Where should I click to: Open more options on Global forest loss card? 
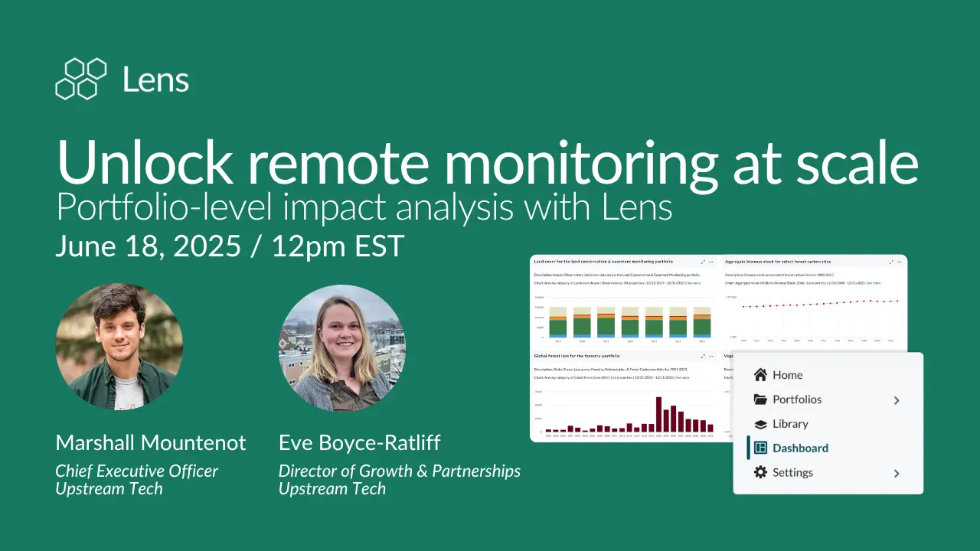[x=712, y=356]
